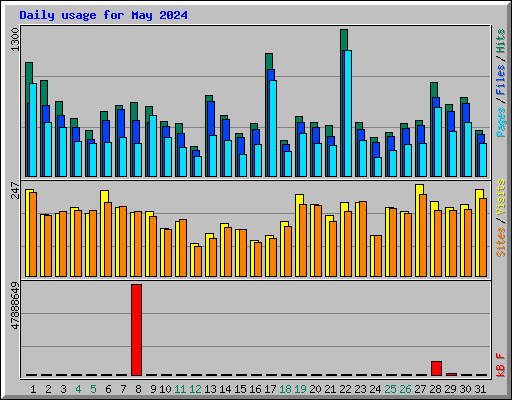This screenshot has height=400, width=512.
Task: Select the Files legend label
Action: pyautogui.click(x=501, y=80)
